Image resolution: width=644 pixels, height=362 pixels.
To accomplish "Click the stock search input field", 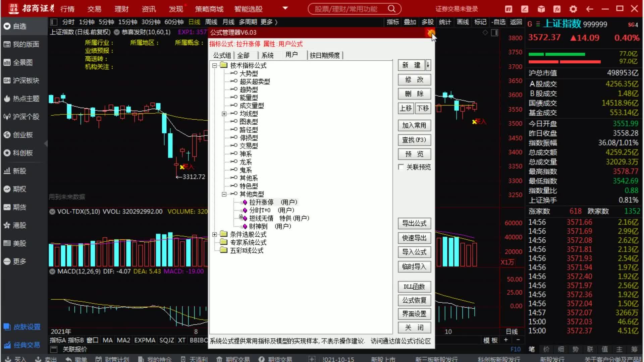I will click(349, 9).
